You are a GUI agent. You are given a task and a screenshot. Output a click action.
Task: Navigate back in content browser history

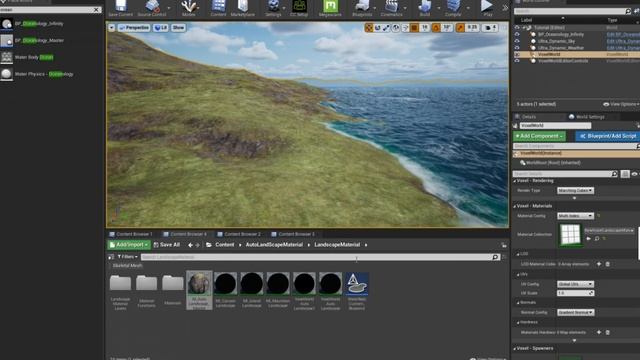coord(190,245)
